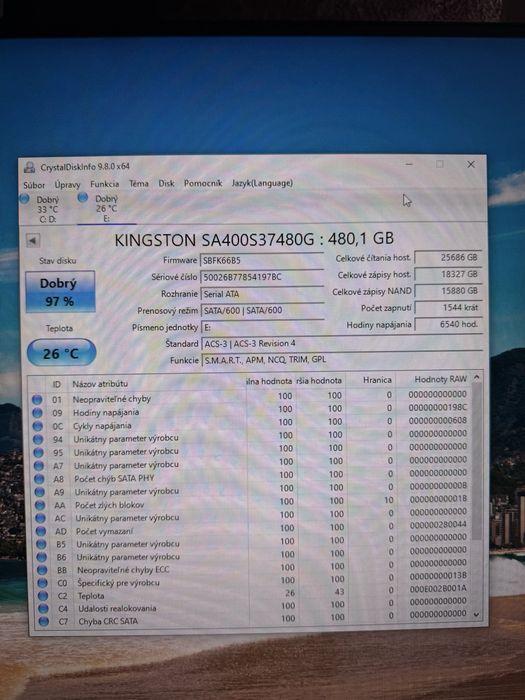Image resolution: width=525 pixels, height=700 pixels.
Task: Click status icon of attribute B5
Action: coord(42,544)
